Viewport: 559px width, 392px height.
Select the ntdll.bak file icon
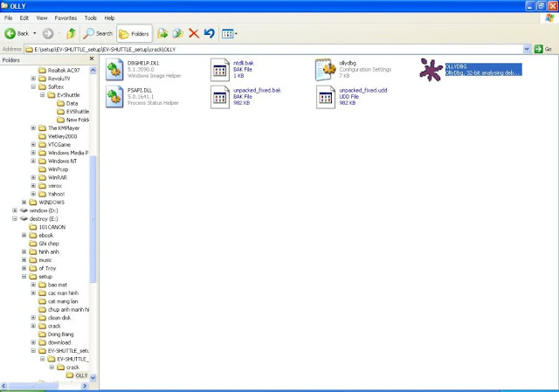219,70
